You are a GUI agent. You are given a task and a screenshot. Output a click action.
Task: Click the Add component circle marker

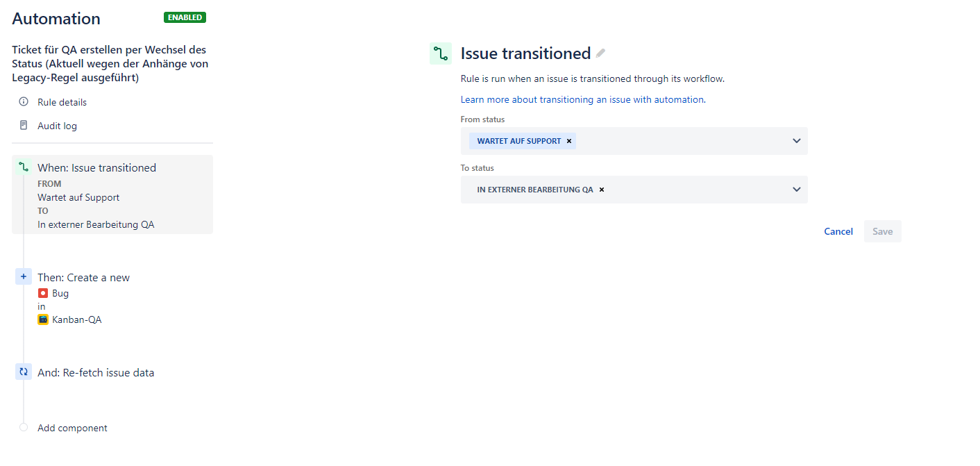click(x=24, y=428)
